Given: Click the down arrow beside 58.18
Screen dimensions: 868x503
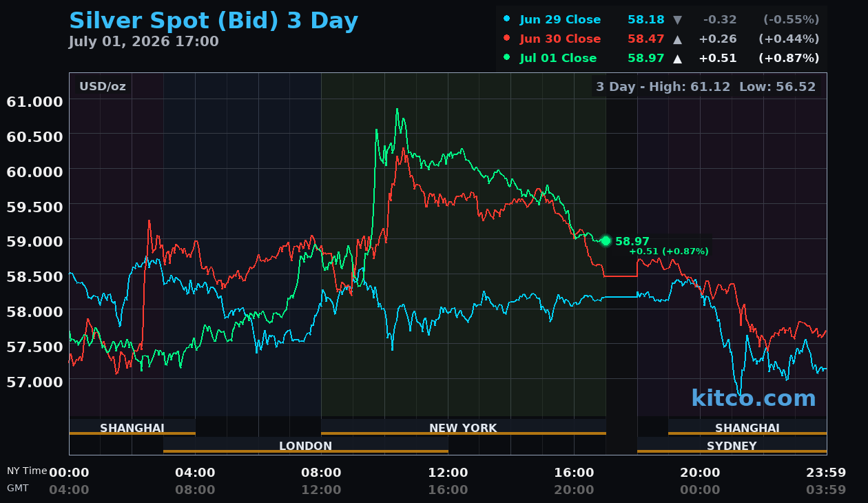Looking at the screenshot, I should pos(677,20).
